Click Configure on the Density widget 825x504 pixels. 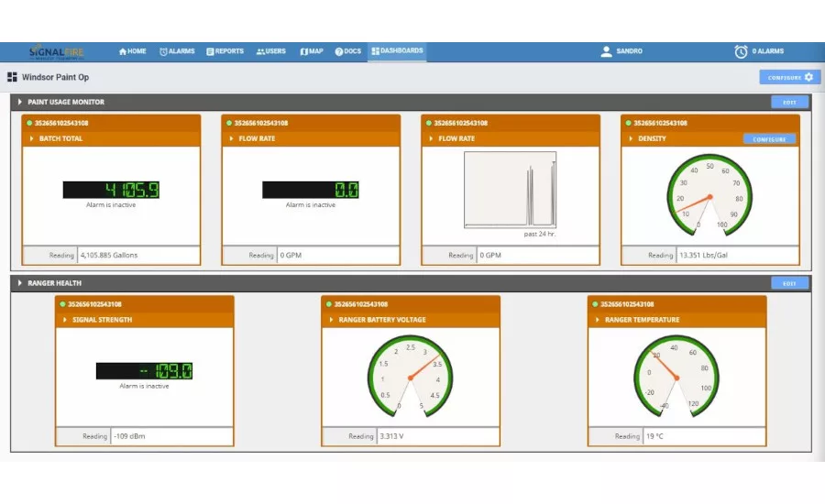coord(769,139)
